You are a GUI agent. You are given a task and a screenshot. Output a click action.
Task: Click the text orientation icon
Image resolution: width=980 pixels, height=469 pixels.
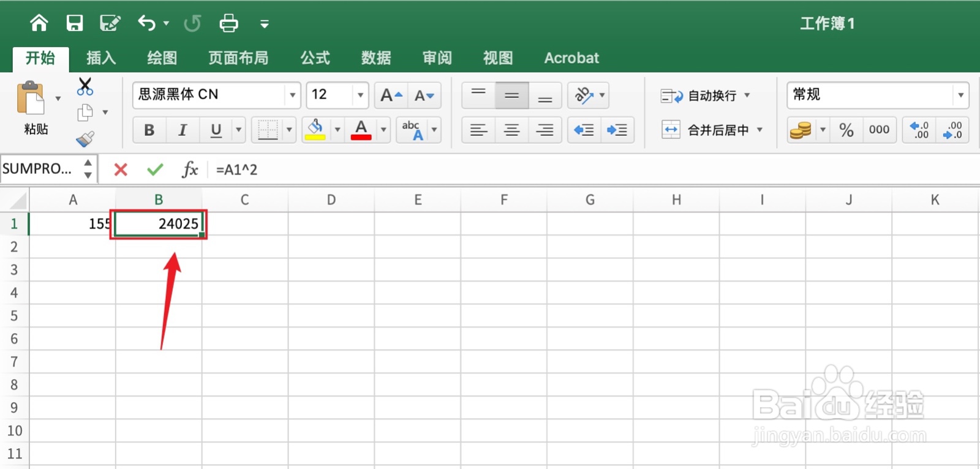tap(583, 96)
